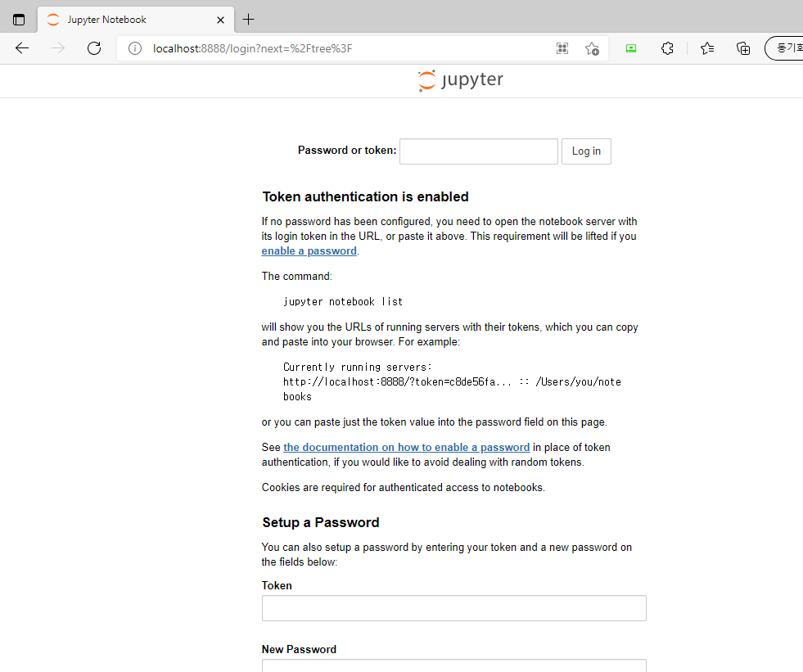Open the tab actions menu icon
Viewport: 803px width, 672px height.
click(x=19, y=20)
